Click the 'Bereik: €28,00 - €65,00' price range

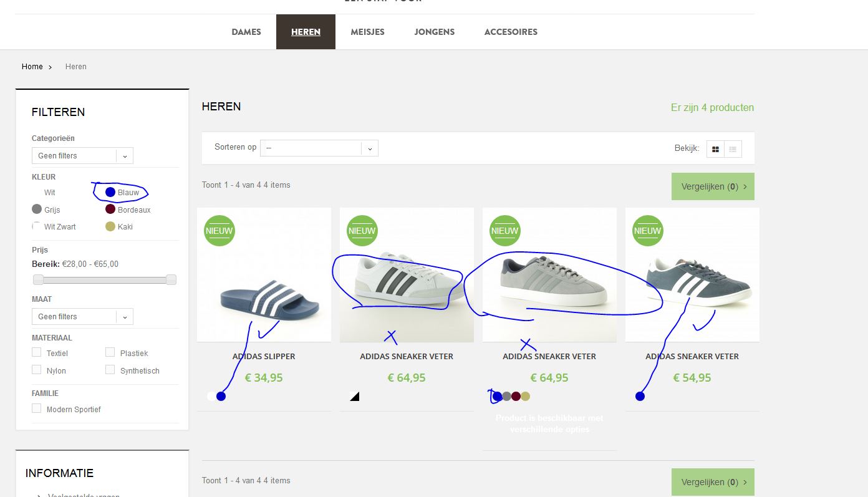click(x=75, y=264)
